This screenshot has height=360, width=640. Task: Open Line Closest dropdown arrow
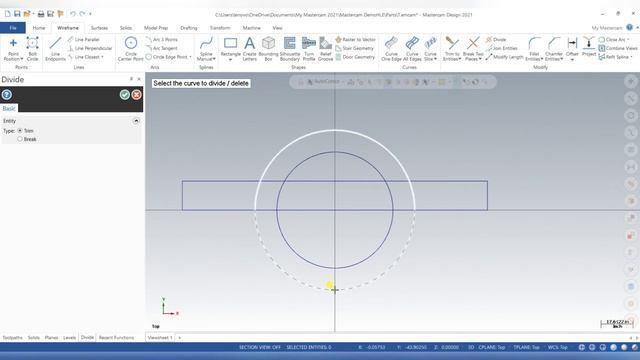click(x=102, y=57)
